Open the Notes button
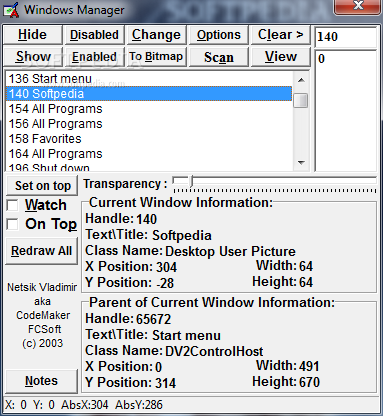 click(42, 381)
